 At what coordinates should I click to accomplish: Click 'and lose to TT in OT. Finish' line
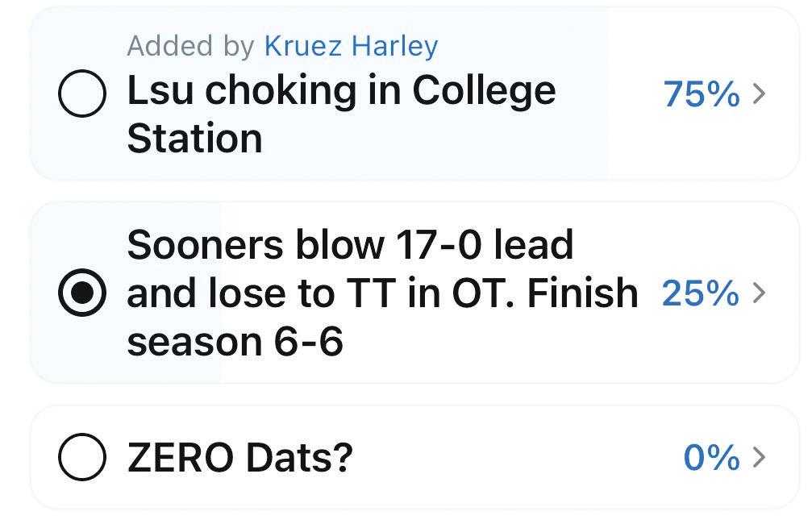[382, 293]
